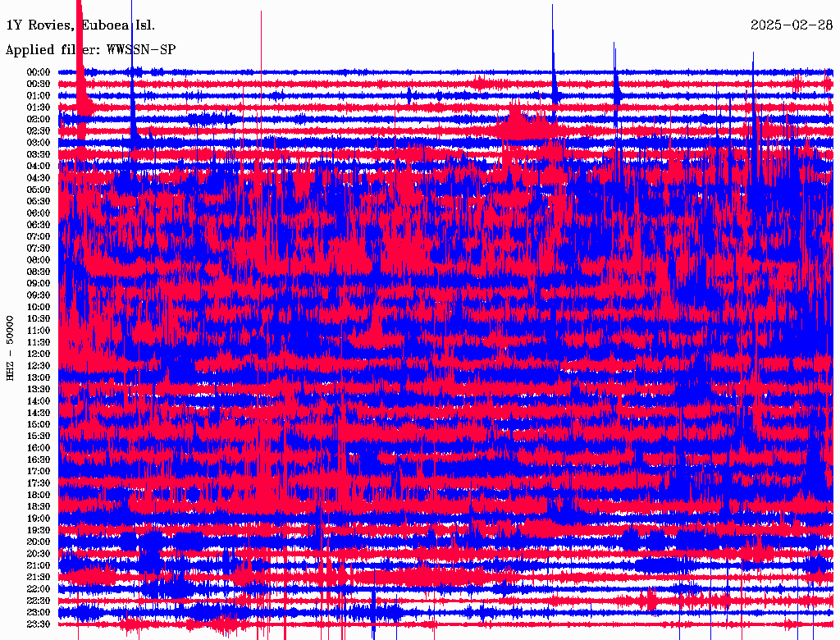Select the 12:00 time label
The height and width of the screenshot is (640, 840).
39,354
